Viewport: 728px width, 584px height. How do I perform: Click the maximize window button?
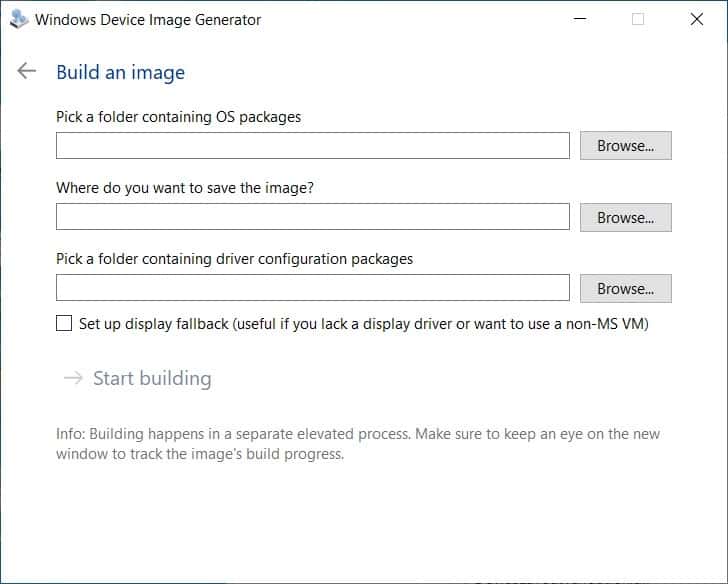(638, 19)
